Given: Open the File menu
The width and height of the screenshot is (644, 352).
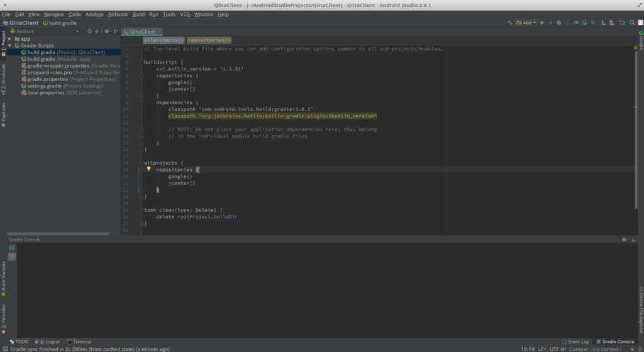Looking at the screenshot, I should (6, 14).
